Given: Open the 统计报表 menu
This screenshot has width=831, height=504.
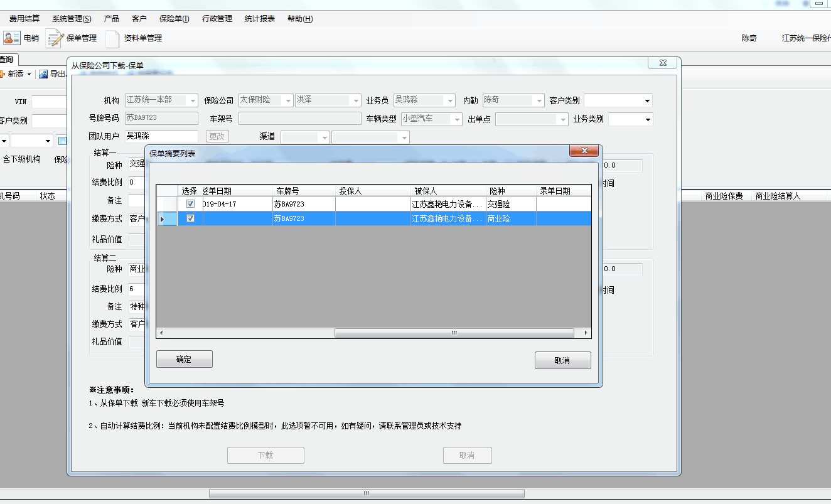Looking at the screenshot, I should 260,19.
